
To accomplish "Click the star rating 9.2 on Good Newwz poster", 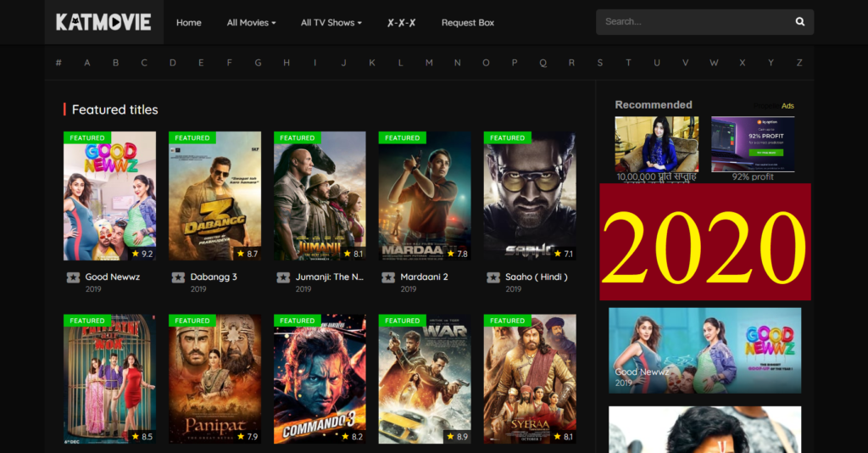I will point(142,254).
